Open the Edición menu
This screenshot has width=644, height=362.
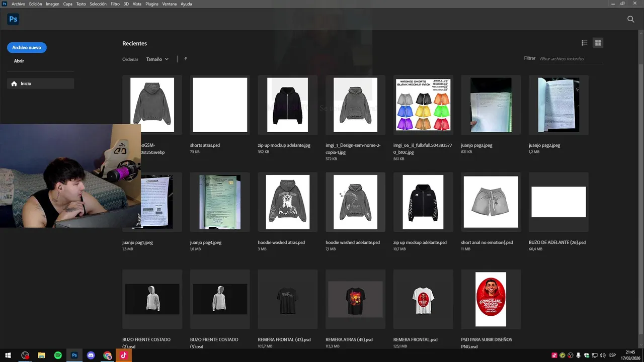point(36,4)
